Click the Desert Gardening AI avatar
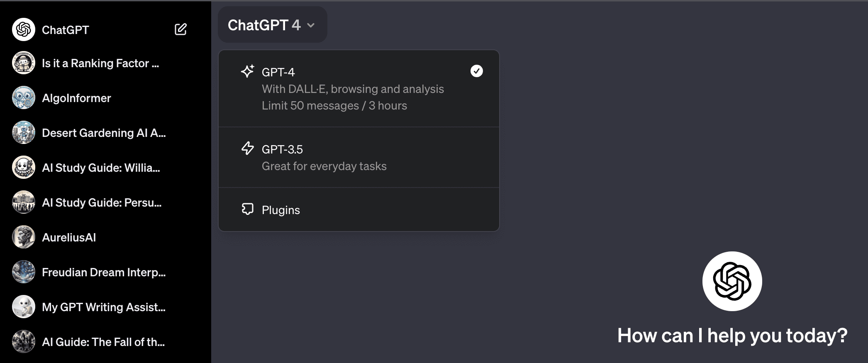868x363 pixels. click(24, 133)
